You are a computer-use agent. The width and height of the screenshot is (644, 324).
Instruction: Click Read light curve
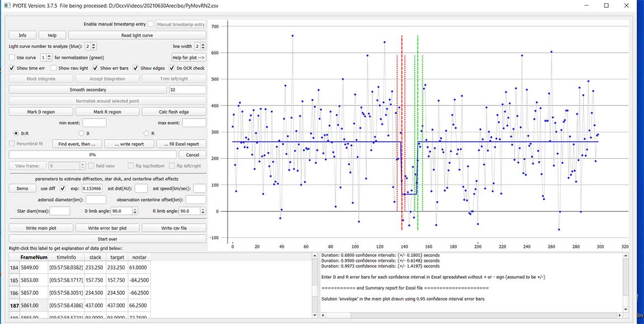137,35
